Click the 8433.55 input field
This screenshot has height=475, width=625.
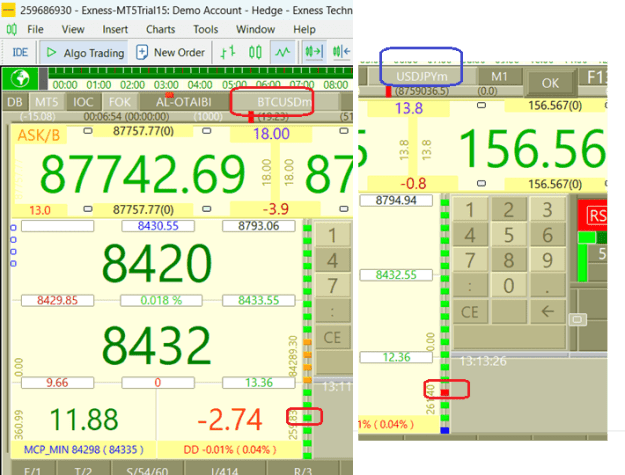(259, 300)
